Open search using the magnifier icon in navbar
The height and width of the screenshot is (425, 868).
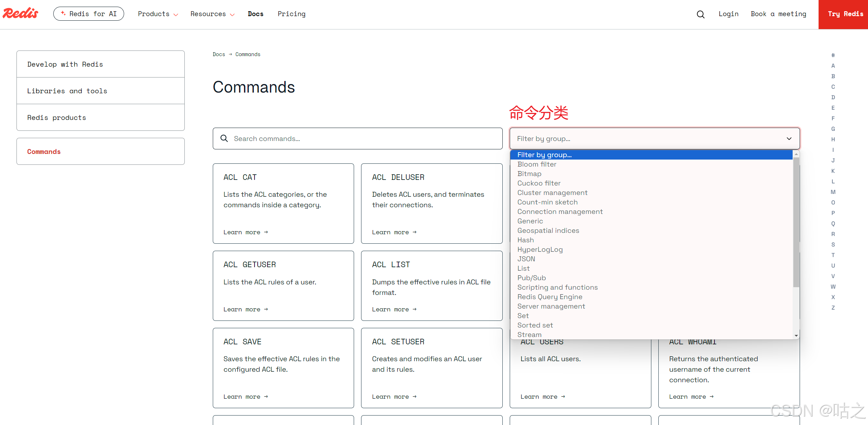(700, 14)
